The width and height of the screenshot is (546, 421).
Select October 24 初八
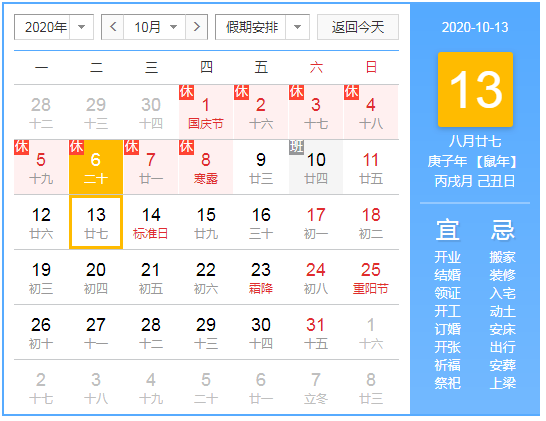(x=316, y=278)
